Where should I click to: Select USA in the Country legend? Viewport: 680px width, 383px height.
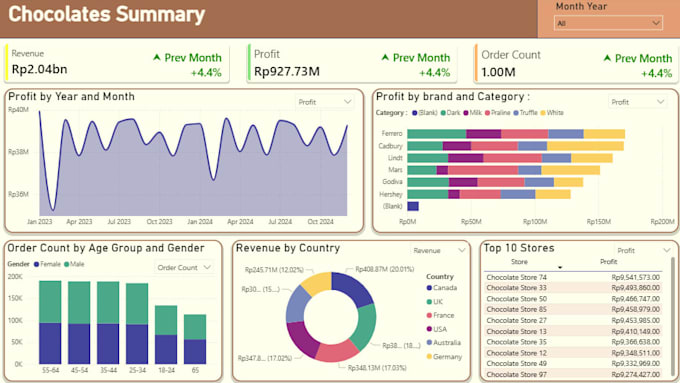(x=436, y=329)
